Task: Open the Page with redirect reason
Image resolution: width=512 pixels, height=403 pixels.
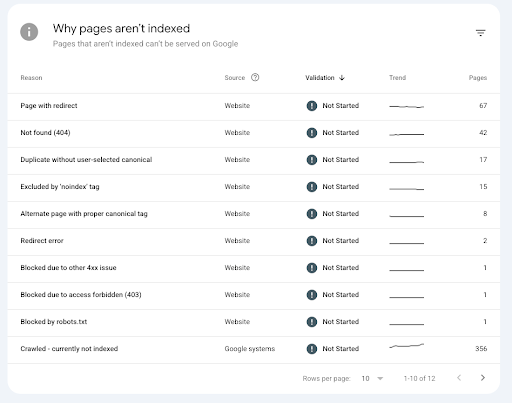Action: click(49, 106)
